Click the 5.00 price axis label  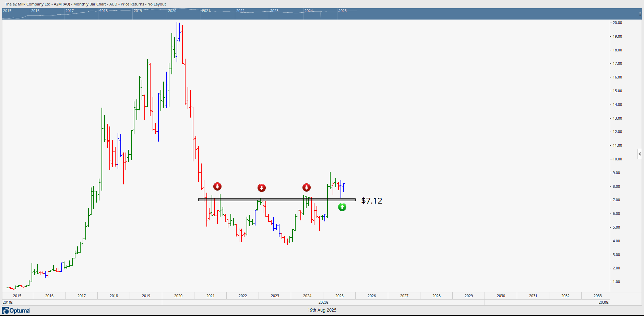617,227
